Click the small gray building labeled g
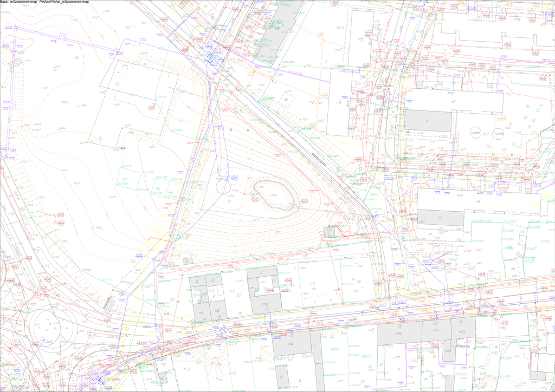555x392 pixels. (186, 261)
